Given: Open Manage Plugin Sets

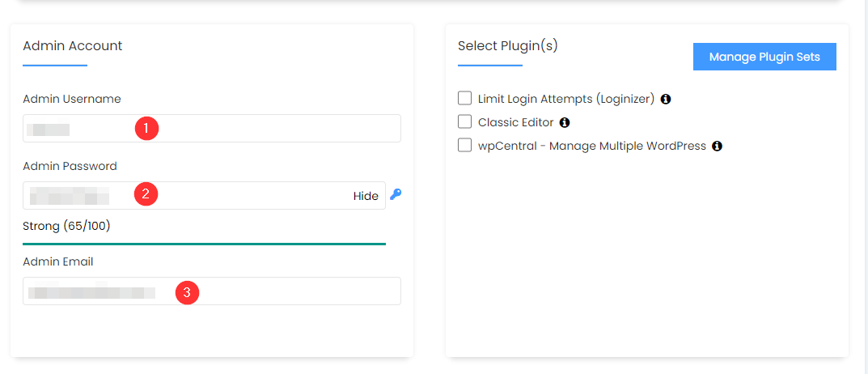Looking at the screenshot, I should 764,57.
